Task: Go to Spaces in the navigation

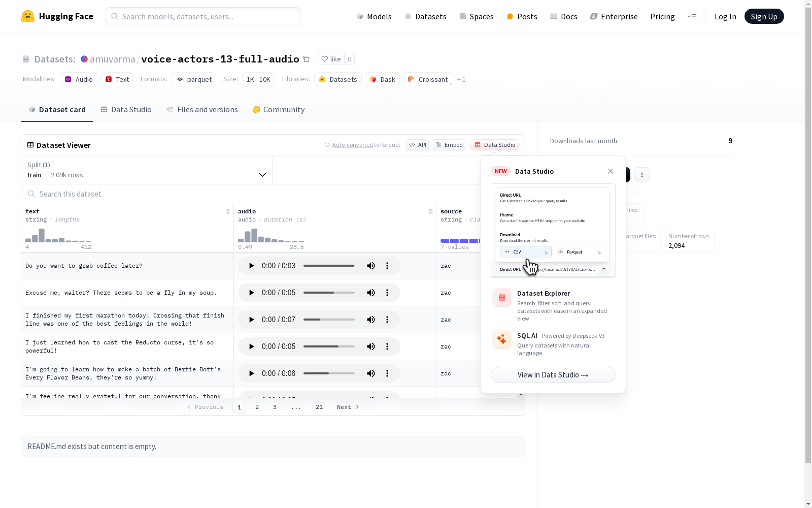Action: coord(477,16)
